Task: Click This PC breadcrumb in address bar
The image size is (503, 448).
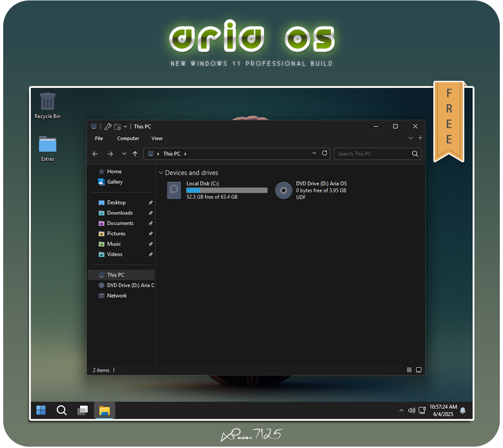Action: click(172, 154)
